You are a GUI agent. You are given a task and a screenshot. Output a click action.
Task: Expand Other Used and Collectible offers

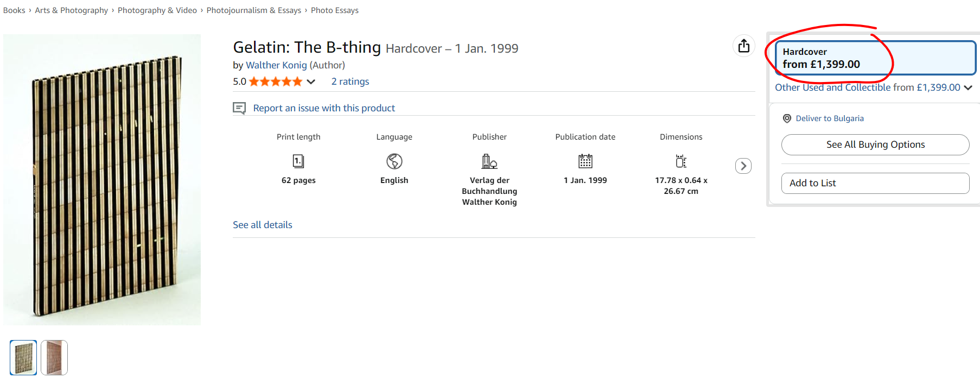(873, 87)
